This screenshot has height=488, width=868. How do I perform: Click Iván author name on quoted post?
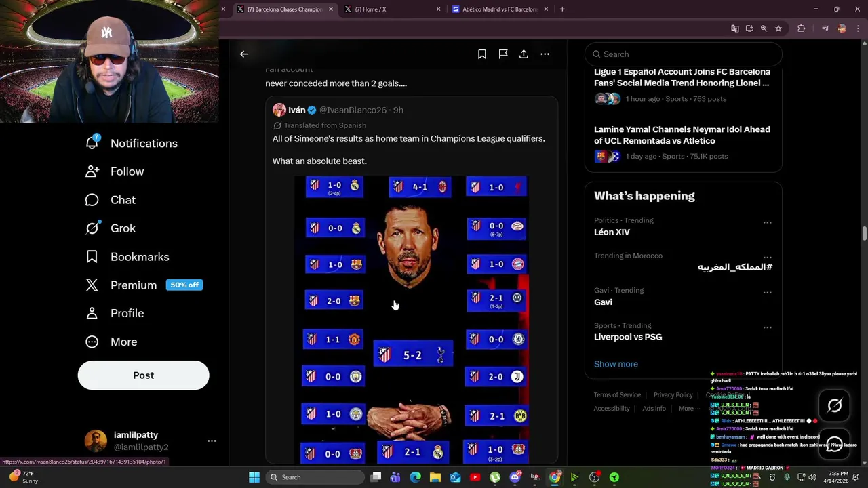tap(296, 110)
